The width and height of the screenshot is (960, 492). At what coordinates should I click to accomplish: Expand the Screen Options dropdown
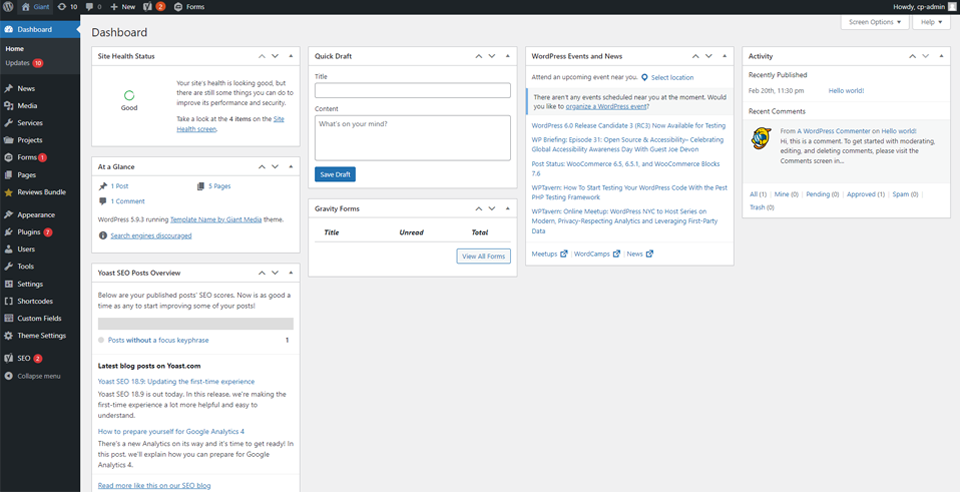[875, 22]
